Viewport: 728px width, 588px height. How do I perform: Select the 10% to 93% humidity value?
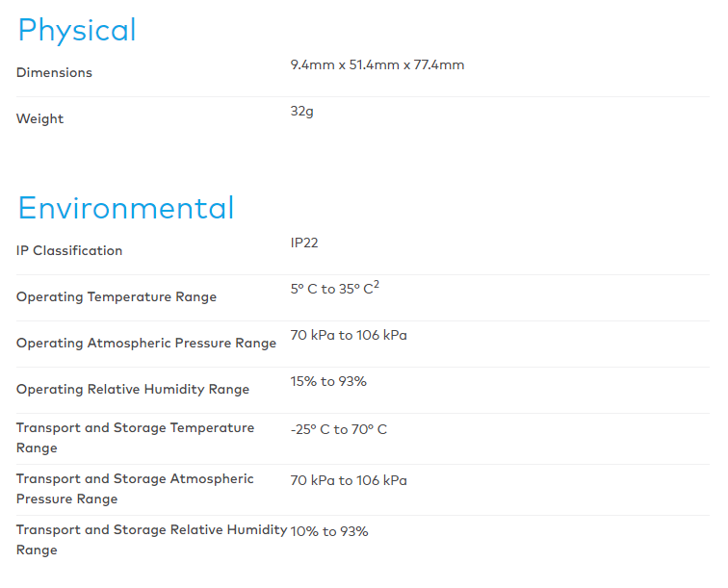pyautogui.click(x=329, y=532)
